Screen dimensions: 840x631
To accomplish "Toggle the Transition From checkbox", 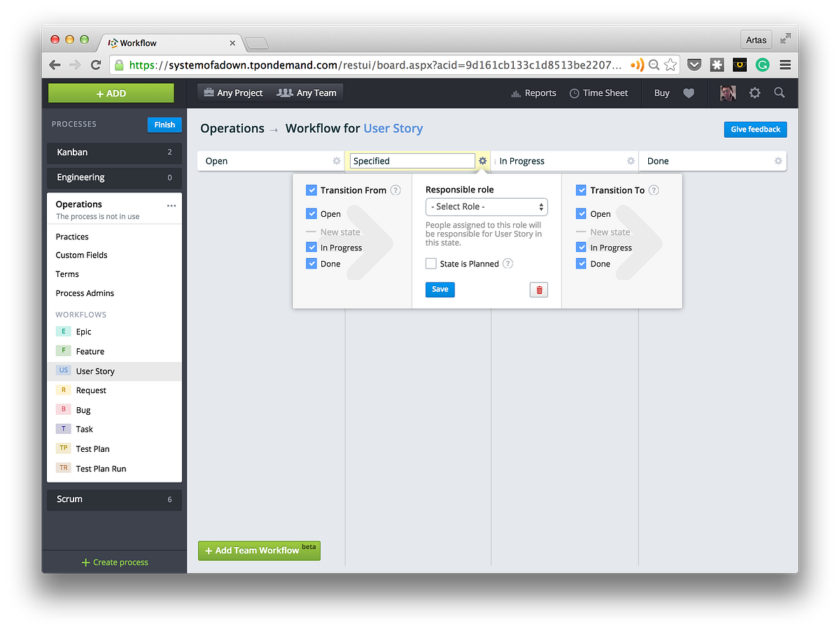I will (x=311, y=190).
